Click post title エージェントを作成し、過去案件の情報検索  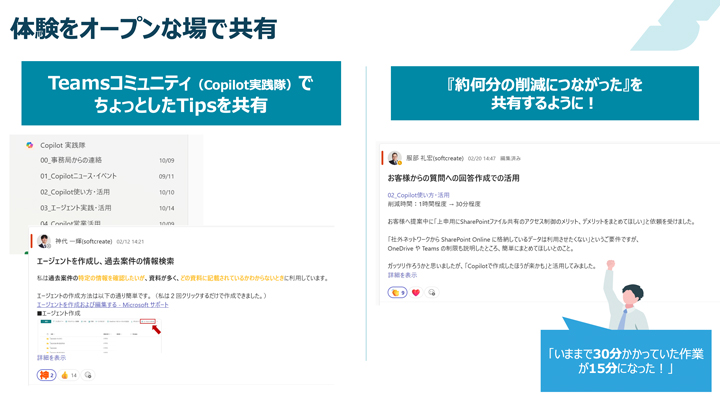pyautogui.click(x=106, y=261)
